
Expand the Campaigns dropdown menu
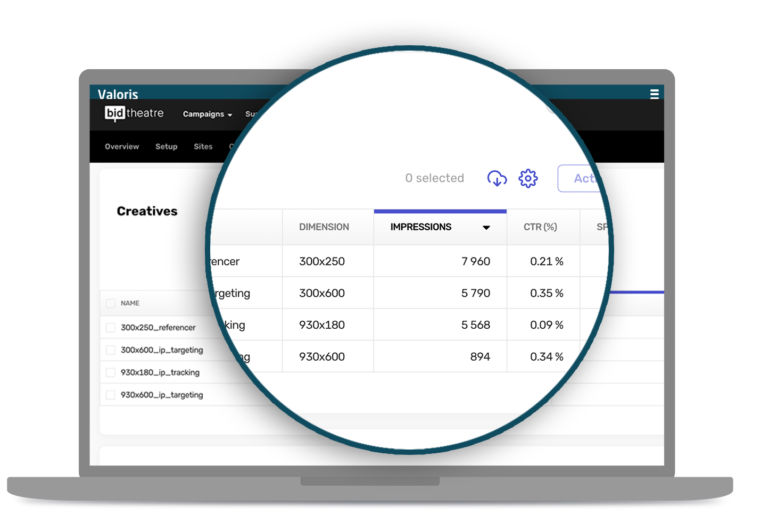(208, 114)
